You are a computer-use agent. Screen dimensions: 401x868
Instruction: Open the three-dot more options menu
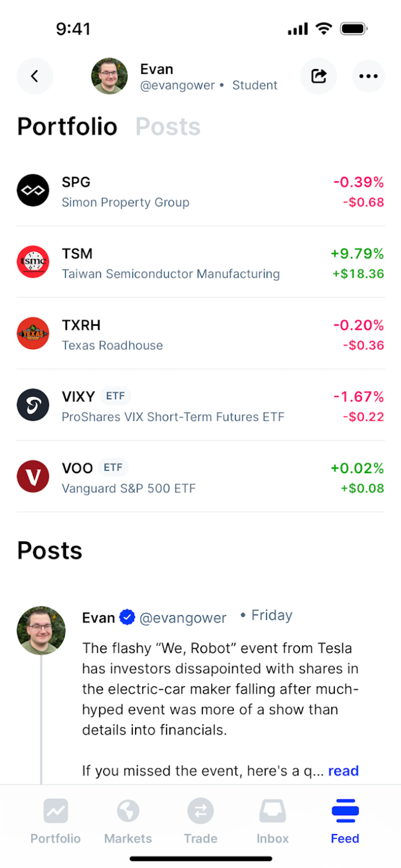(368, 76)
